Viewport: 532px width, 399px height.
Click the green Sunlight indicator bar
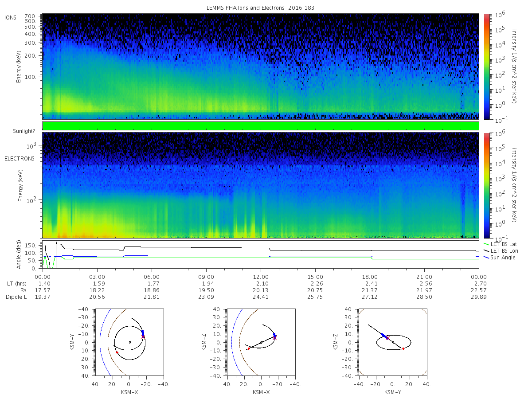(261, 126)
